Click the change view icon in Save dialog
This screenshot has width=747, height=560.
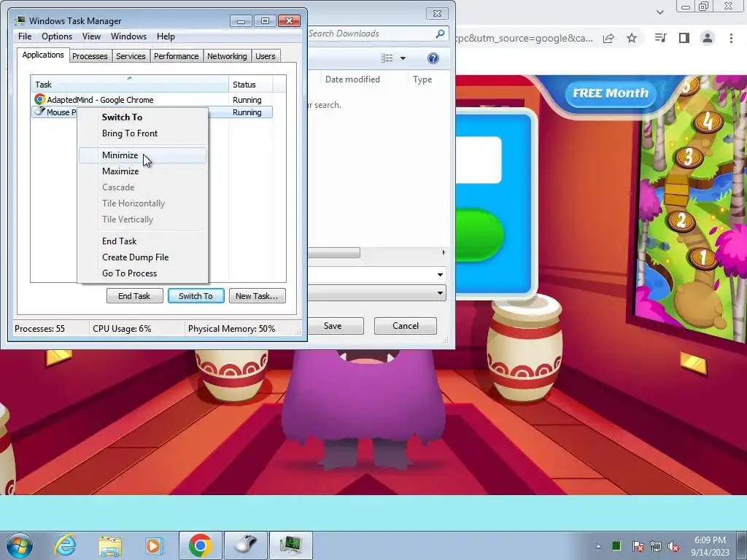[x=387, y=58]
